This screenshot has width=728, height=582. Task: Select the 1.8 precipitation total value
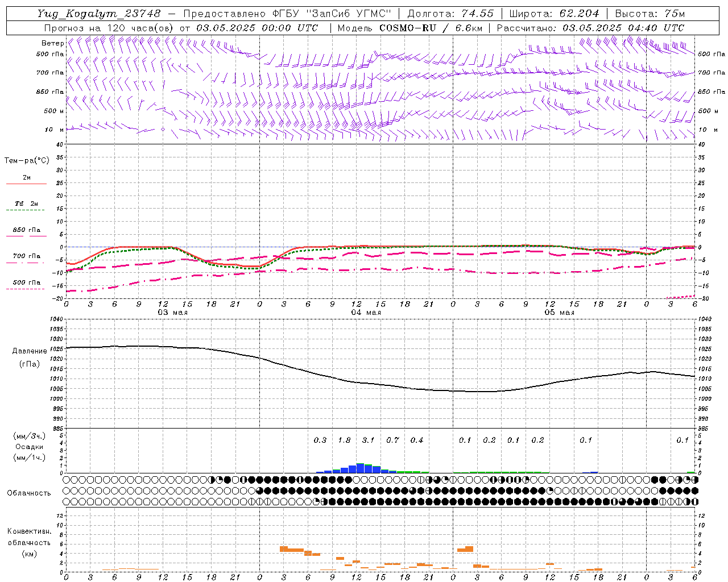(344, 440)
